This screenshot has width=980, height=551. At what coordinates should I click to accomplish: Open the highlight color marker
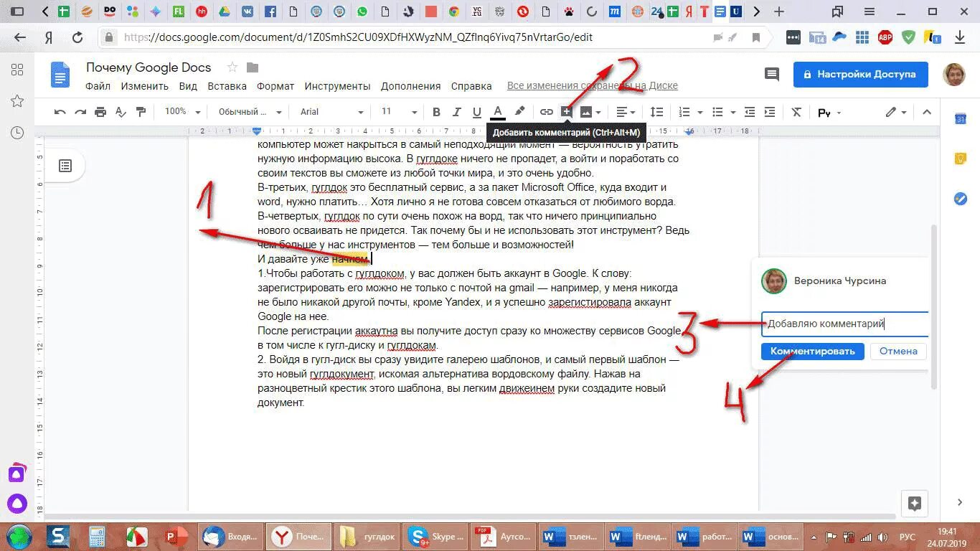point(520,112)
